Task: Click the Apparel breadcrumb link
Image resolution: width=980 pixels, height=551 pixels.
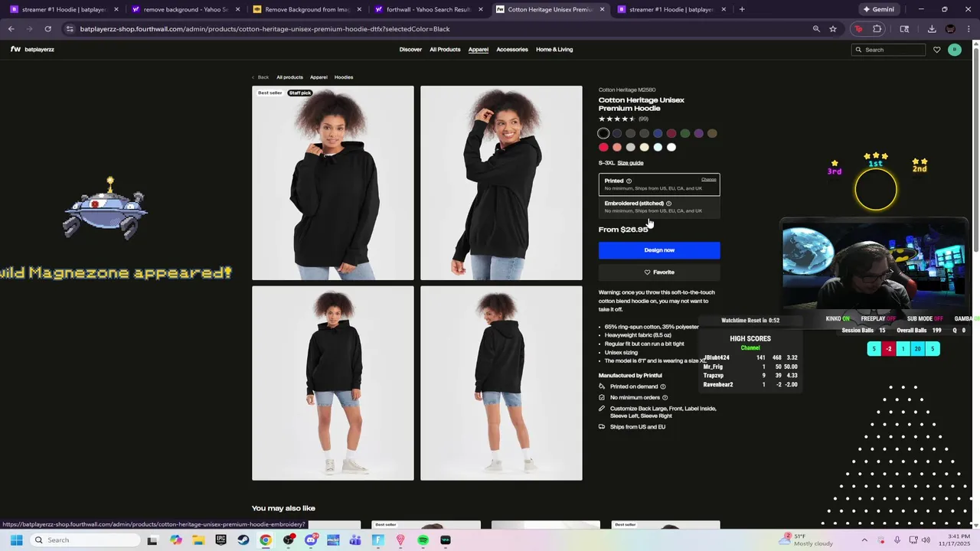Action: [x=318, y=77]
